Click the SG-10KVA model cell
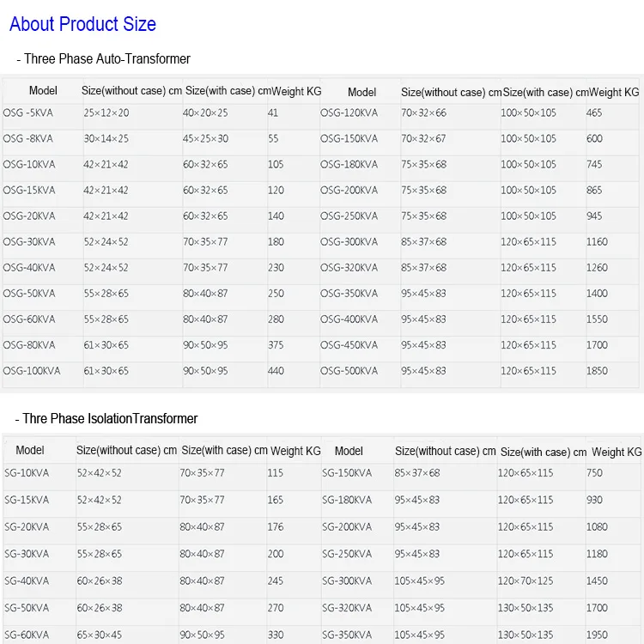 [27, 473]
